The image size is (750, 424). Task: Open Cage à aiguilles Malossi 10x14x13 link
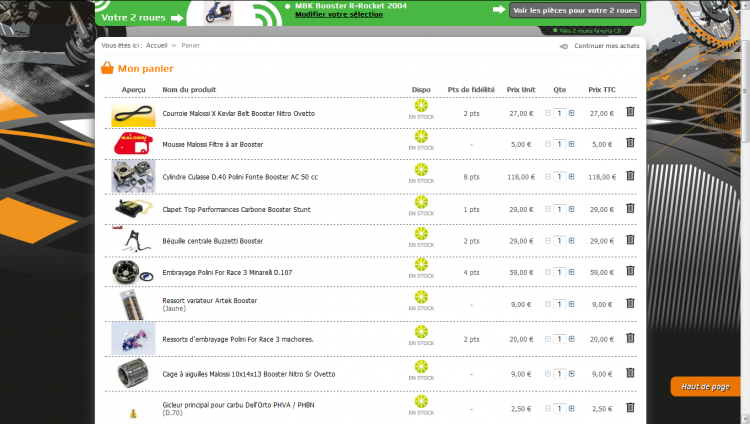point(249,374)
